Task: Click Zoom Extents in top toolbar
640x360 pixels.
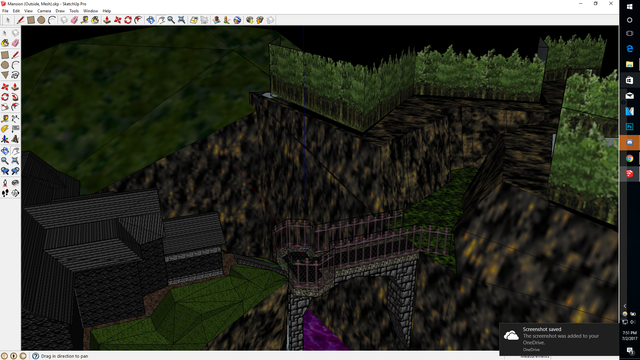Action: coord(181,20)
